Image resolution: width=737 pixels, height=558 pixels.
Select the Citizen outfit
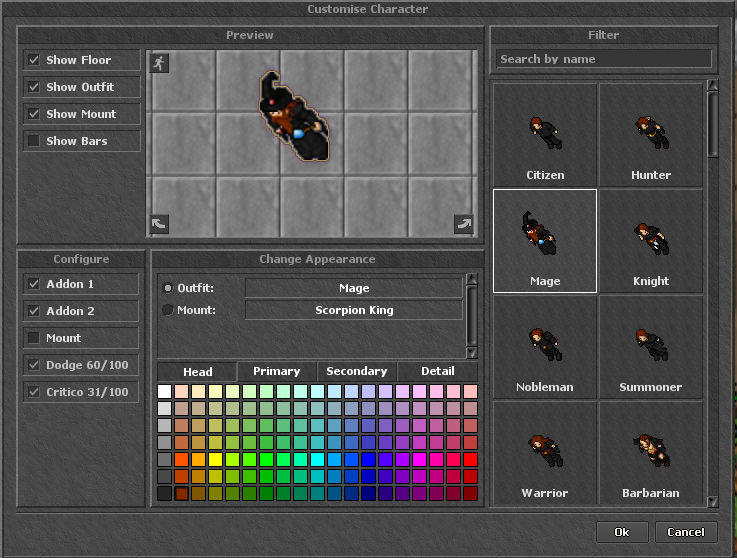(545, 135)
